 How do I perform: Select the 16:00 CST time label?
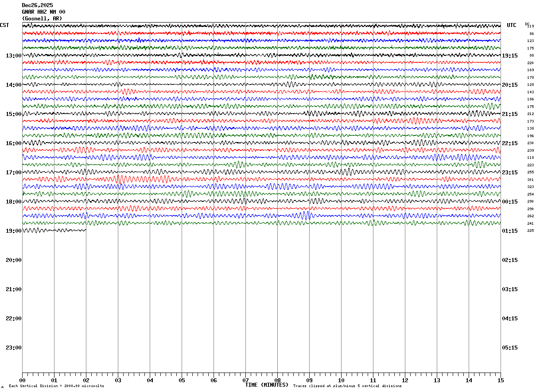pyautogui.click(x=14, y=143)
